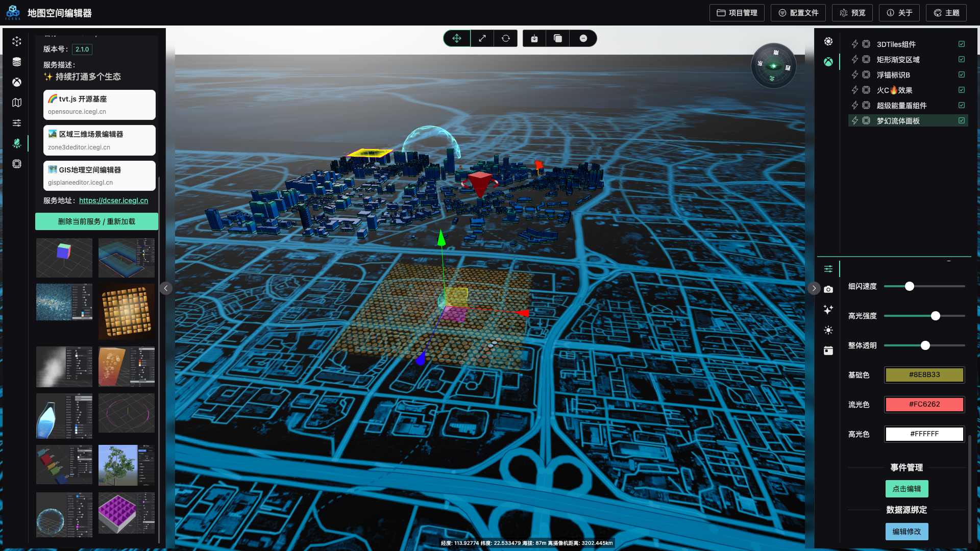Open the sun lighting settings icon
The width and height of the screenshot is (980, 551).
pos(828,330)
